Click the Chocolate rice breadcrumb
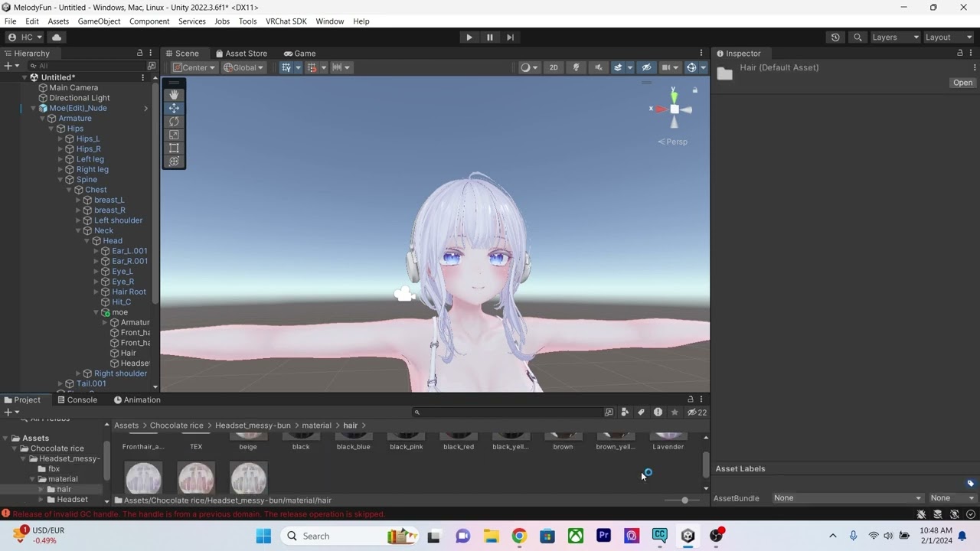 click(x=177, y=425)
